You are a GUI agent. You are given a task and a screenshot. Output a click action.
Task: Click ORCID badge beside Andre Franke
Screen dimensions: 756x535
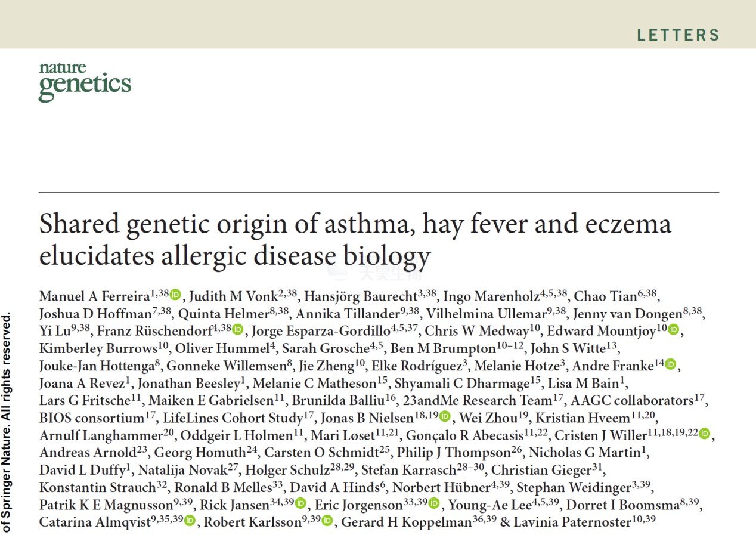(x=670, y=364)
